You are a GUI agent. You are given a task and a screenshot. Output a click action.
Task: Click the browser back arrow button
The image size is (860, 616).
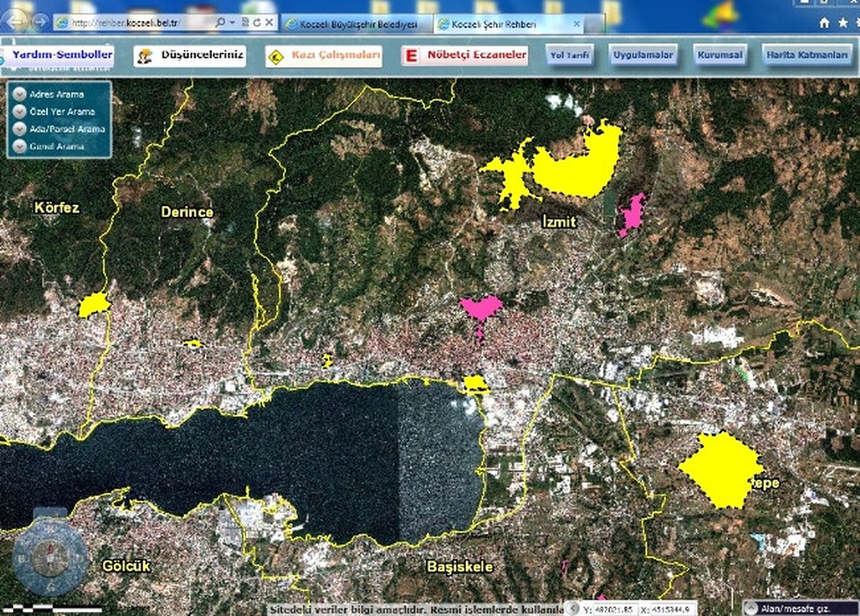coord(16,22)
